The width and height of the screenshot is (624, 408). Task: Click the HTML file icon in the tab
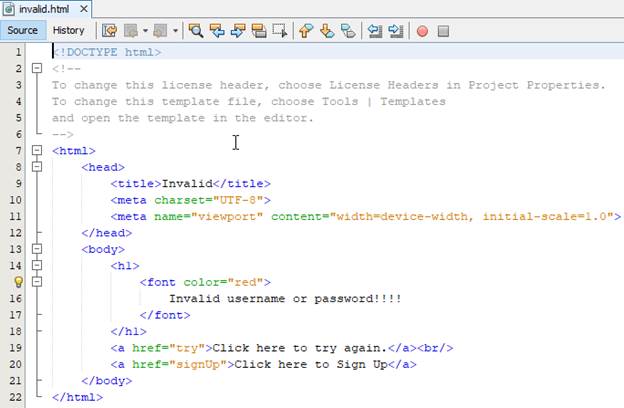[x=9, y=9]
